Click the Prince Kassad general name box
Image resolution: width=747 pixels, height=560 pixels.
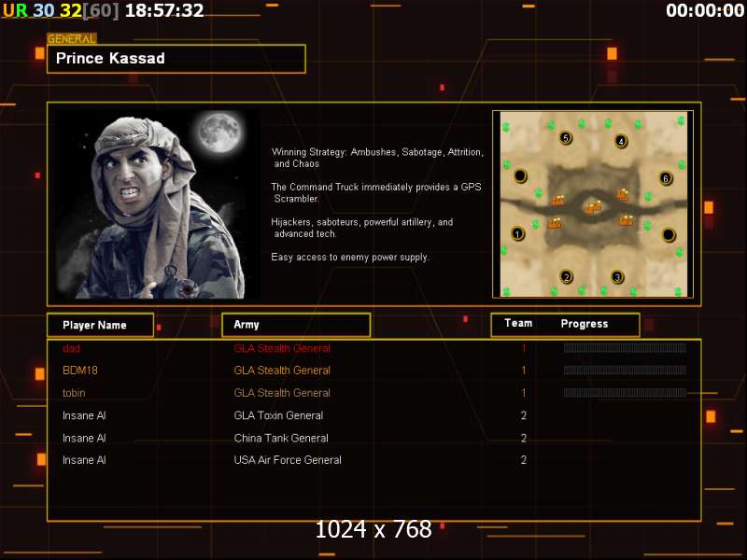pos(176,59)
